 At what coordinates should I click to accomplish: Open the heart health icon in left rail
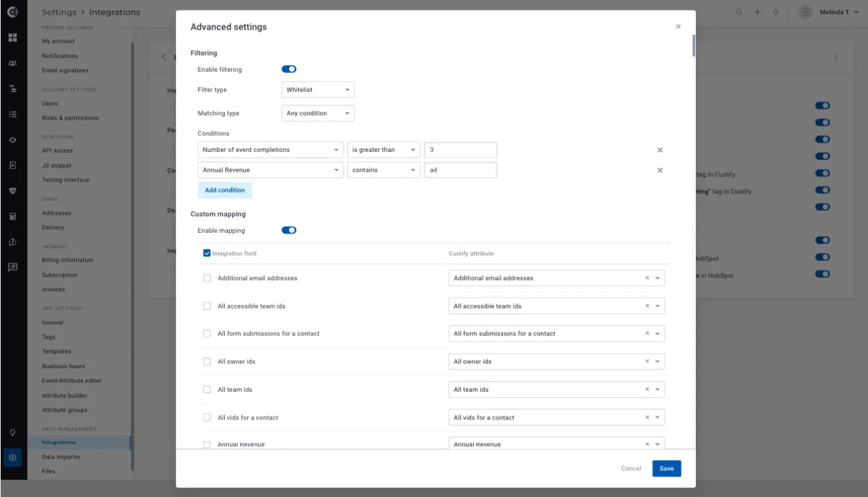pos(12,191)
